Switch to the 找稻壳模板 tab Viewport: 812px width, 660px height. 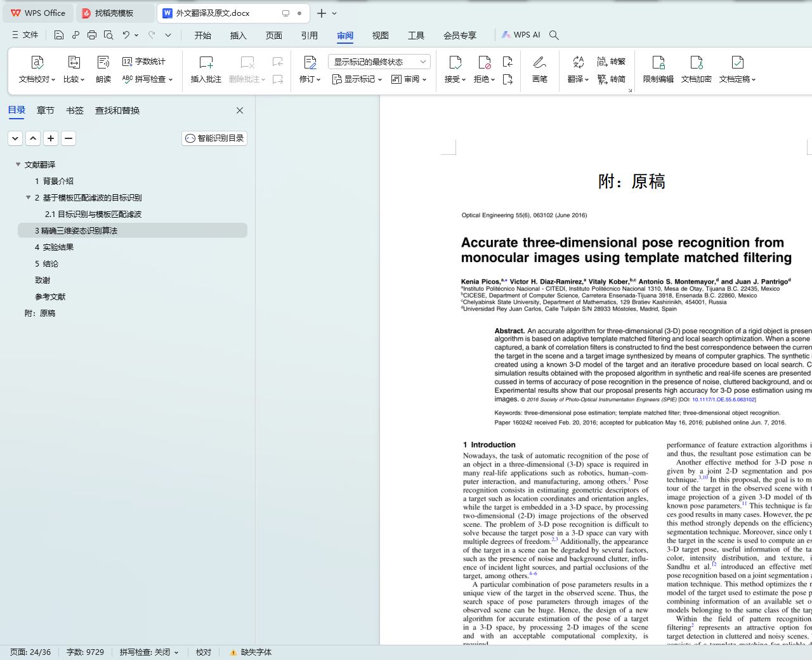point(115,13)
